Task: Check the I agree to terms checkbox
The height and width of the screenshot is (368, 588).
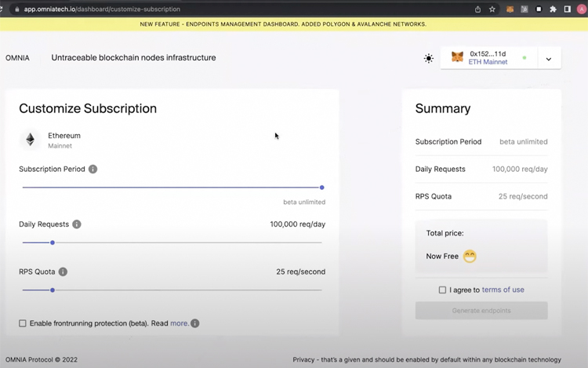Action: pyautogui.click(x=442, y=290)
